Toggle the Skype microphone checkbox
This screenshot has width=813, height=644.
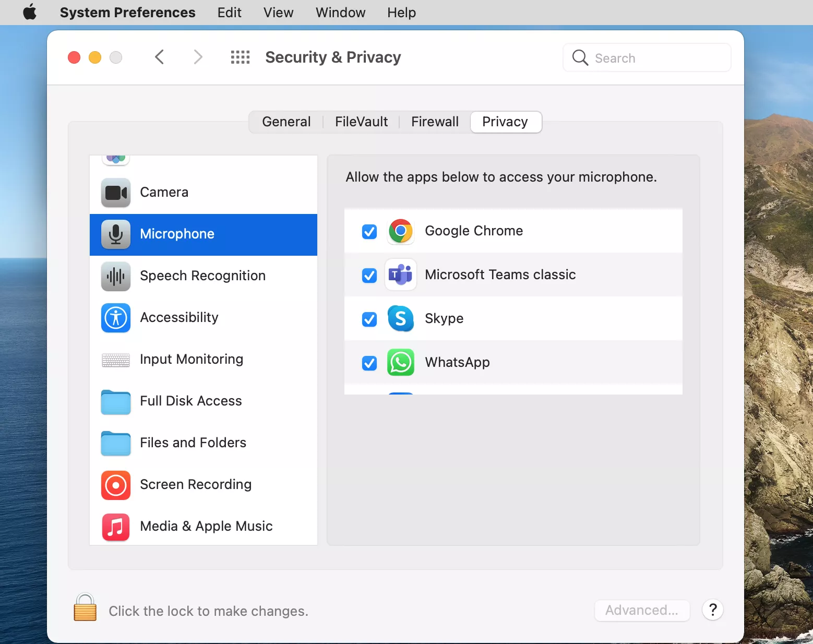click(x=369, y=319)
